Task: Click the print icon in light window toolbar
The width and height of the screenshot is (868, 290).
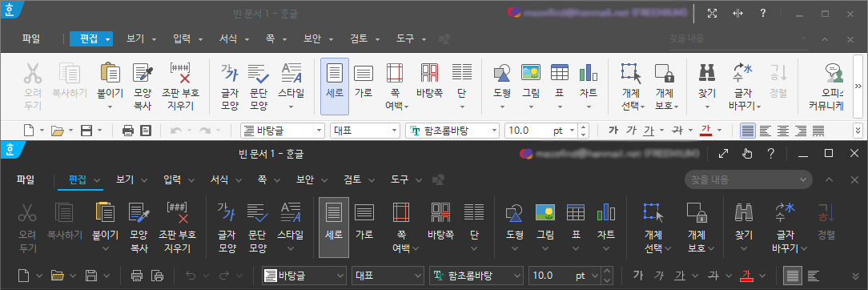Action: pyautogui.click(x=128, y=131)
